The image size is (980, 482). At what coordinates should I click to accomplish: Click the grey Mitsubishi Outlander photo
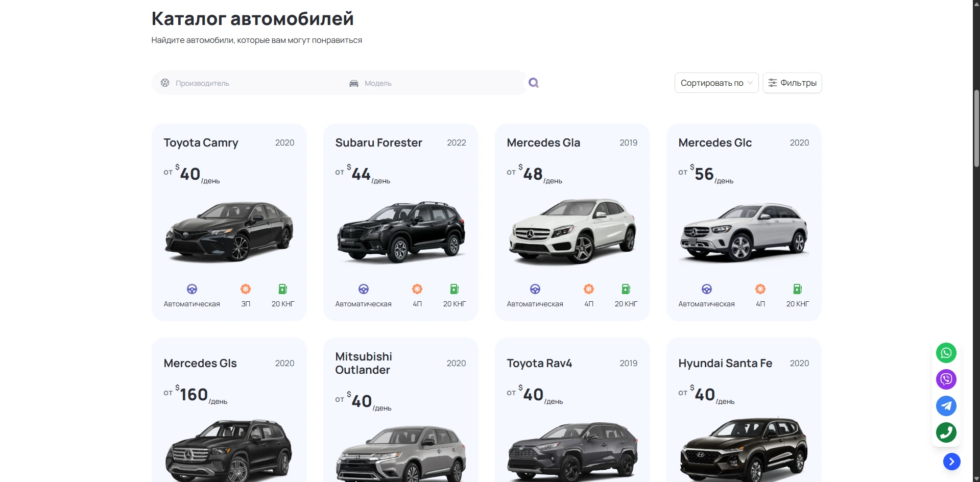pyautogui.click(x=401, y=453)
